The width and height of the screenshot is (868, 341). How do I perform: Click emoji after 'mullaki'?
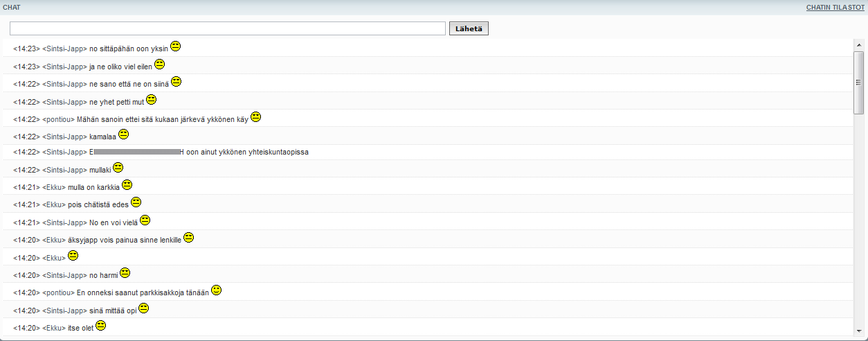click(x=118, y=168)
